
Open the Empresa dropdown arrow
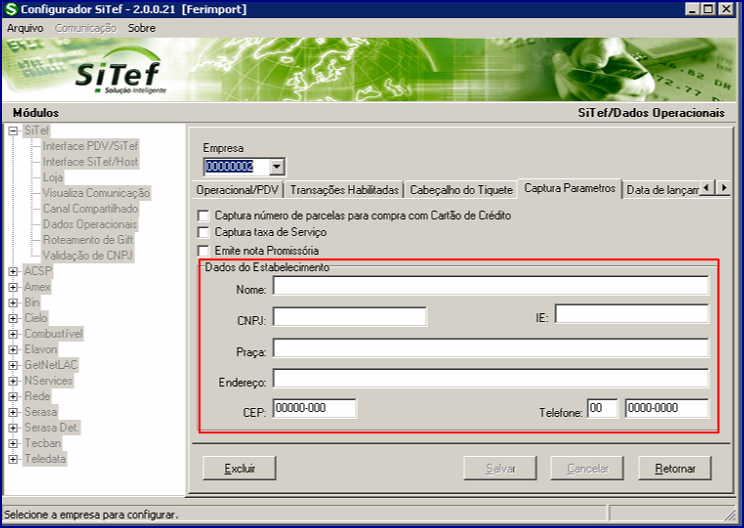pyautogui.click(x=277, y=167)
